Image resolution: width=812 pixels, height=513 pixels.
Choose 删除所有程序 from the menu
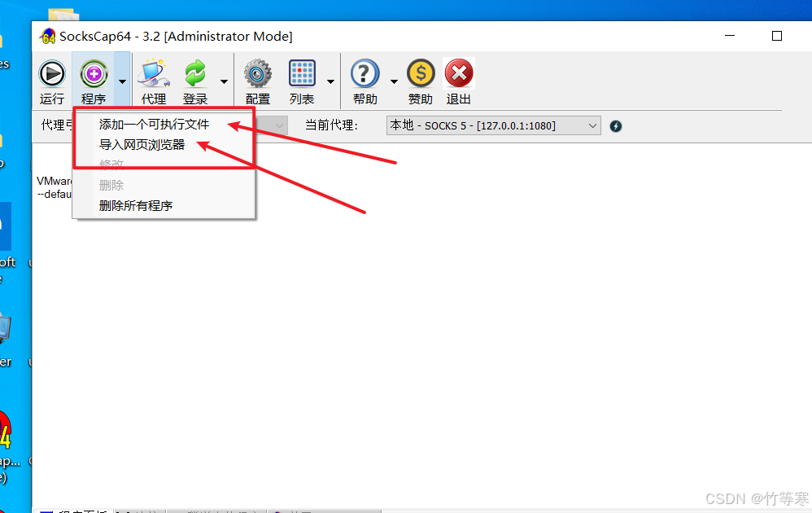(136, 206)
